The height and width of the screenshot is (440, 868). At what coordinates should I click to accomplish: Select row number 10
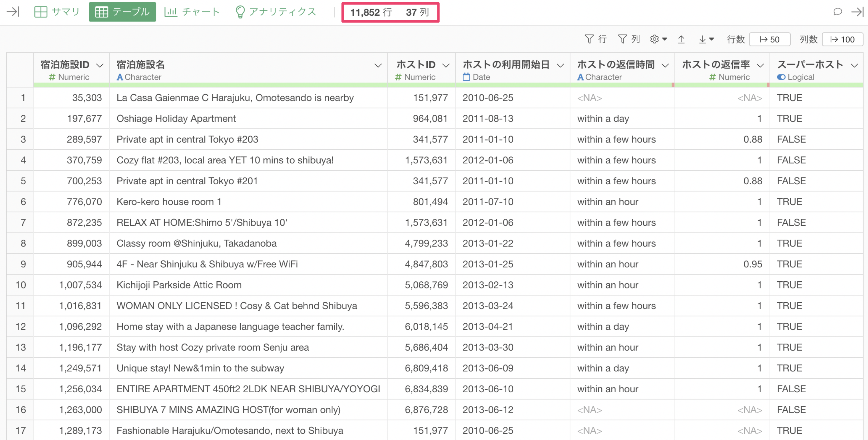(20, 285)
